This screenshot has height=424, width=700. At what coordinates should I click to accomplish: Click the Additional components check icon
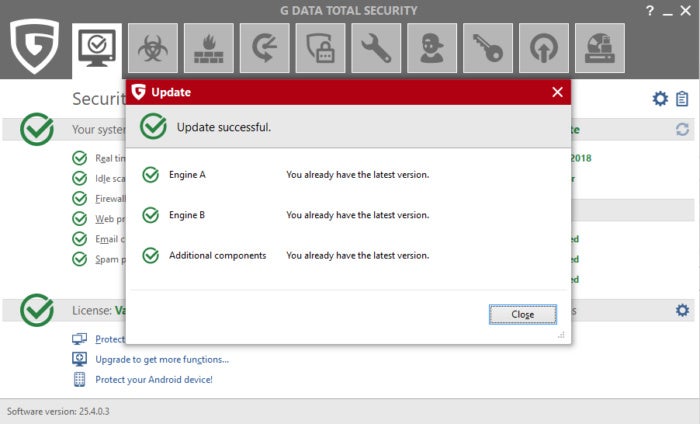150,256
